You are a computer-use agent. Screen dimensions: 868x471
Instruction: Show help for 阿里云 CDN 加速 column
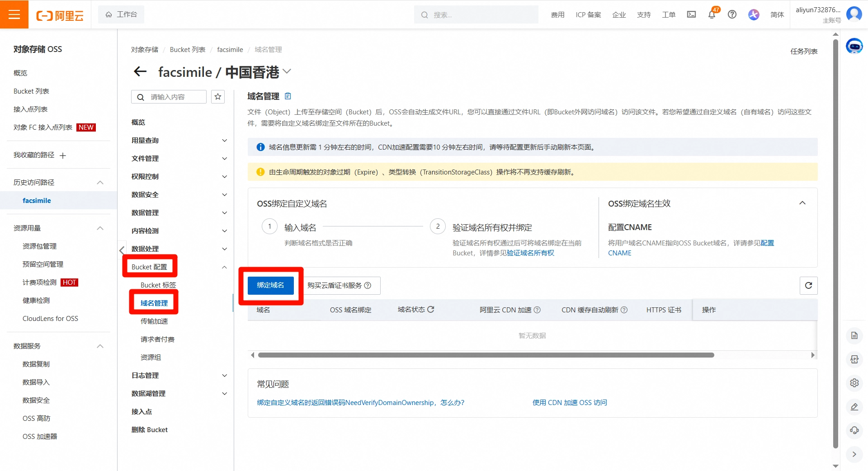point(537,310)
